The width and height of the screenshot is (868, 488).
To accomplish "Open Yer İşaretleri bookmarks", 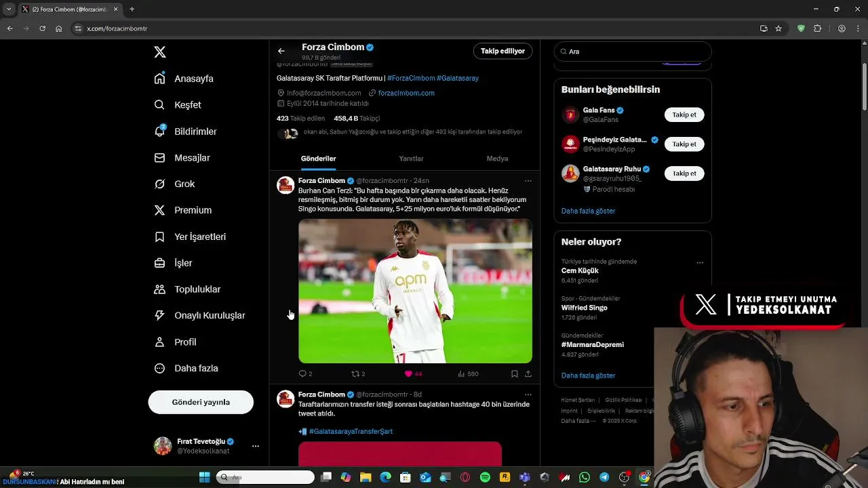I will click(x=190, y=237).
